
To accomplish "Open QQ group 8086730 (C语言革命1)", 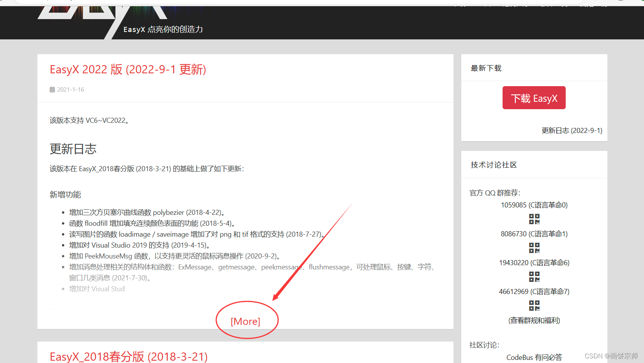I will (534, 234).
